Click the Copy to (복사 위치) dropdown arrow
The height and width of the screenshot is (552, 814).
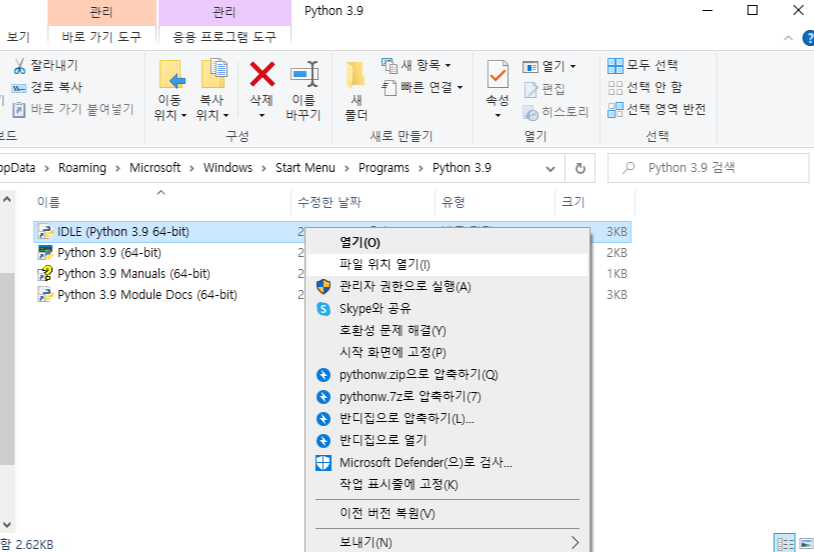225,115
